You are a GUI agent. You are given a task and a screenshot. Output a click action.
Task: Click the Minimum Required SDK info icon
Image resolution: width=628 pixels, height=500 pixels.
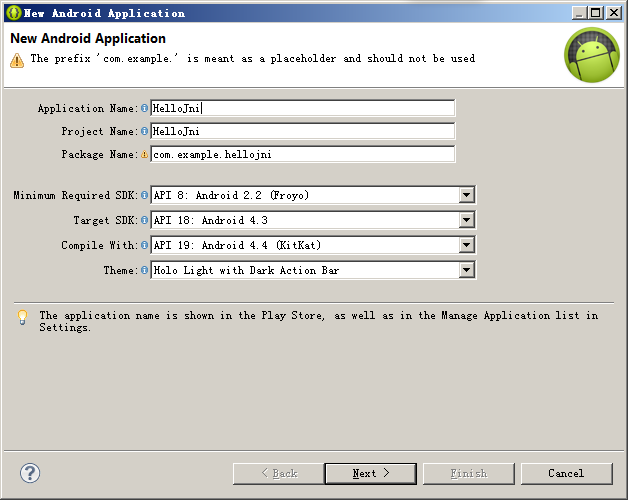tap(144, 195)
